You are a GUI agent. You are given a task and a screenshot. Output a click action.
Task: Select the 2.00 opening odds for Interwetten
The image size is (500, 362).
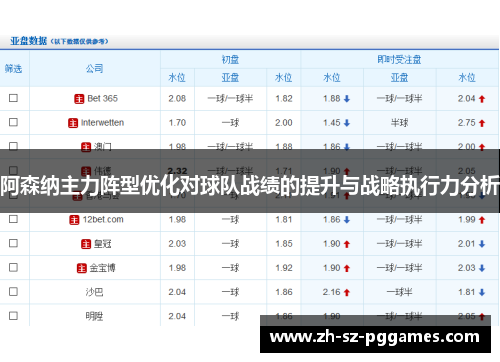(x=284, y=123)
